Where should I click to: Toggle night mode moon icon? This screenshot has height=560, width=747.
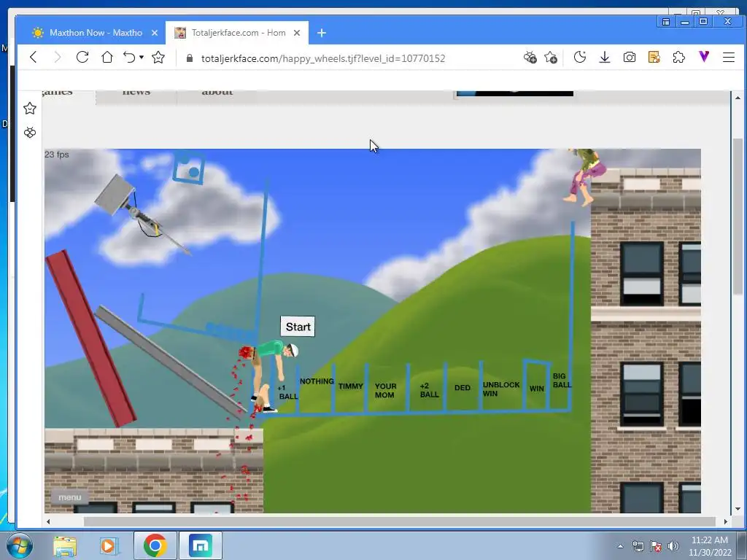[x=580, y=57]
